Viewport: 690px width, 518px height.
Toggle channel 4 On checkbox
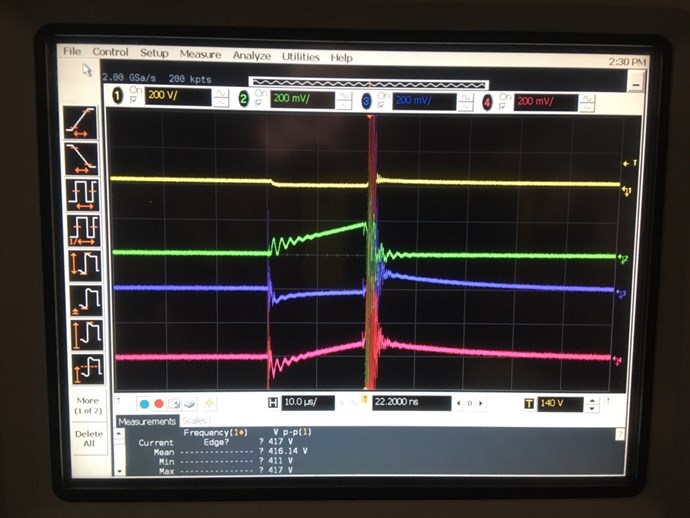click(502, 106)
